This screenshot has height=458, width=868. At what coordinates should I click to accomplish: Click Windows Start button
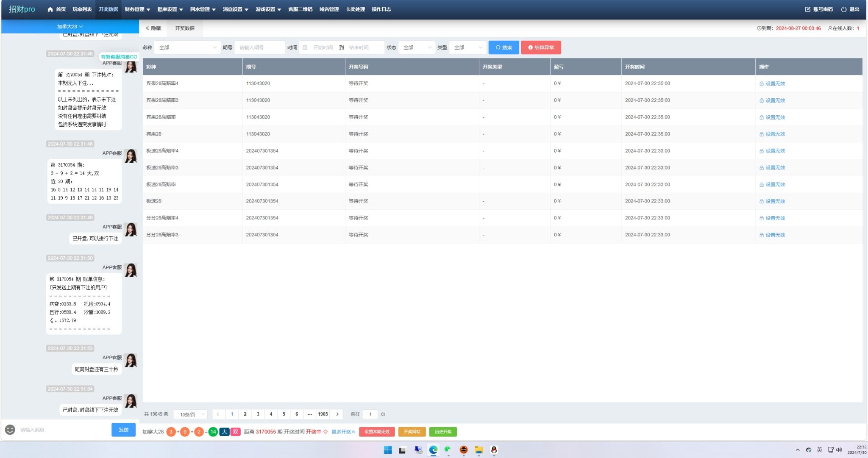387,450
